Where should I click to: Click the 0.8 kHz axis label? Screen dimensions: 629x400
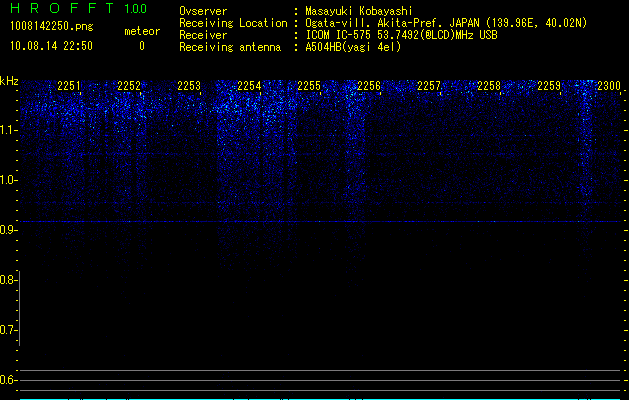[7, 280]
